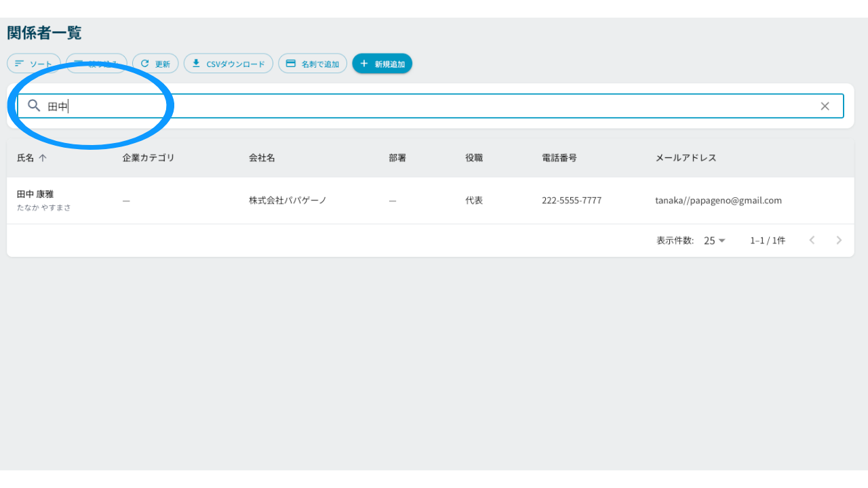The height and width of the screenshot is (488, 868).
Task: Add new contact with 新規追加
Action: pyautogui.click(x=382, y=64)
